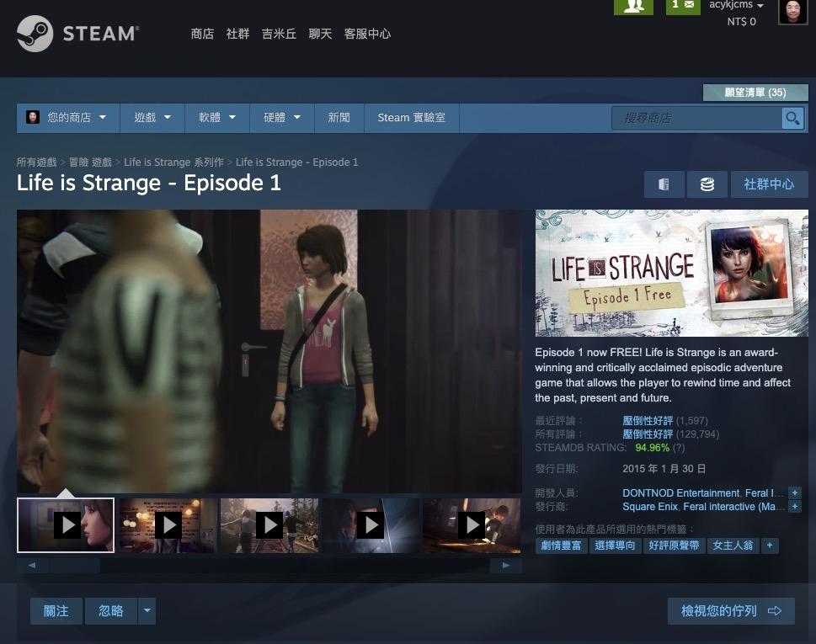The width and height of the screenshot is (816, 644).
Task: Open the 願望清單 (35) button
Action: pyautogui.click(x=755, y=93)
